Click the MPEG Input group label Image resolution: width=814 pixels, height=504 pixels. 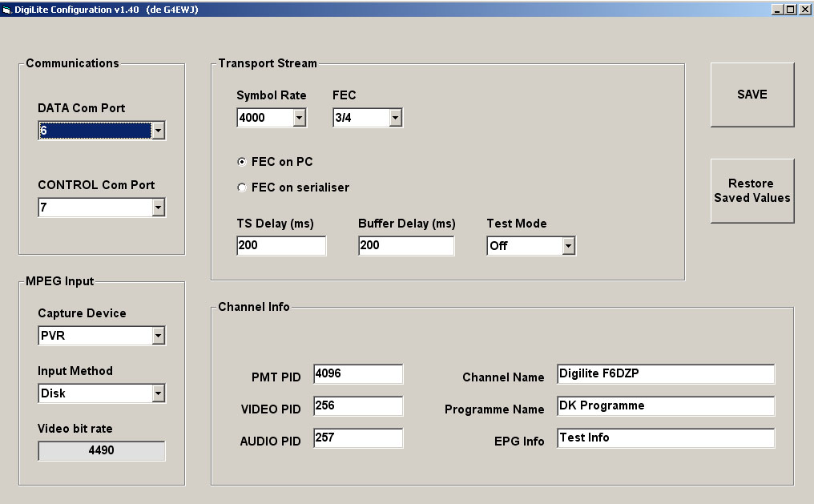(60, 281)
